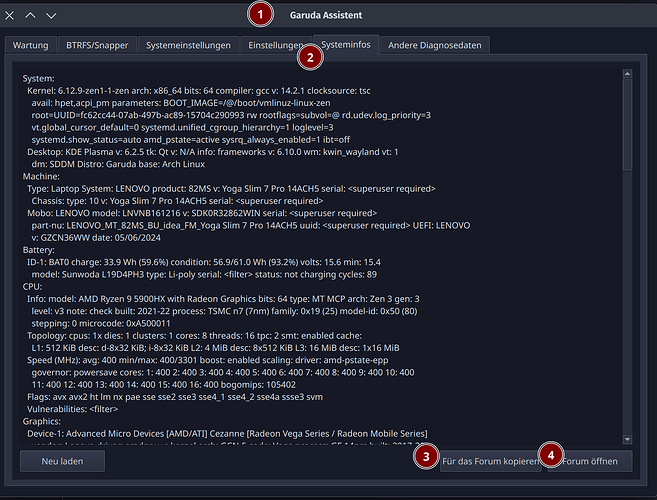Select the Systeminfos tab
The image size is (657, 500).
coord(346,44)
